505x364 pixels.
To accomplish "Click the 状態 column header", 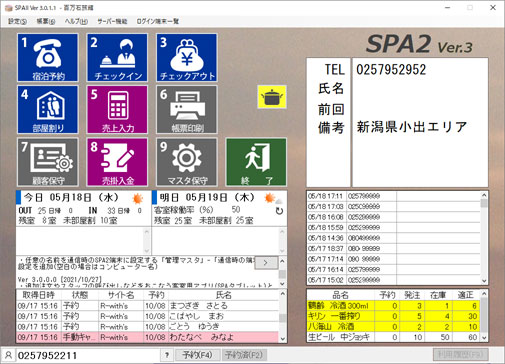I will click(80, 295).
